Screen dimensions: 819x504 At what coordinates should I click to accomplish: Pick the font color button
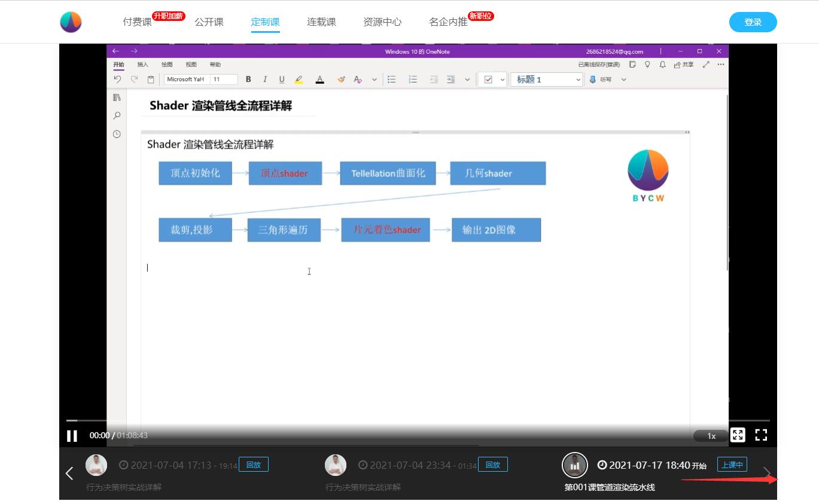point(320,80)
